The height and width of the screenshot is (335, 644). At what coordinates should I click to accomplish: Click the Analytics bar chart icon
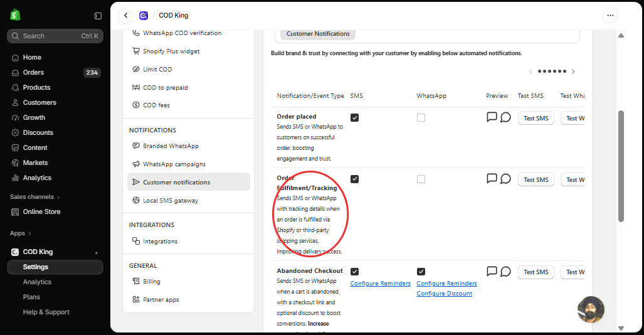pos(15,178)
